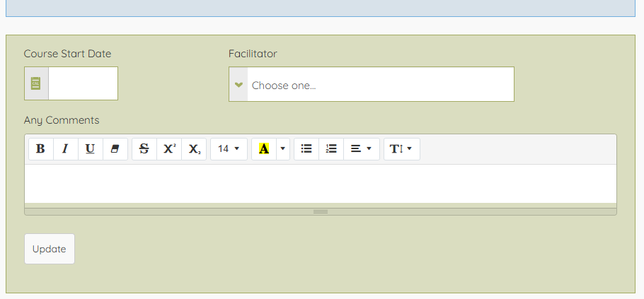
Task: Open the line height dropdown
Action: pyautogui.click(x=401, y=149)
